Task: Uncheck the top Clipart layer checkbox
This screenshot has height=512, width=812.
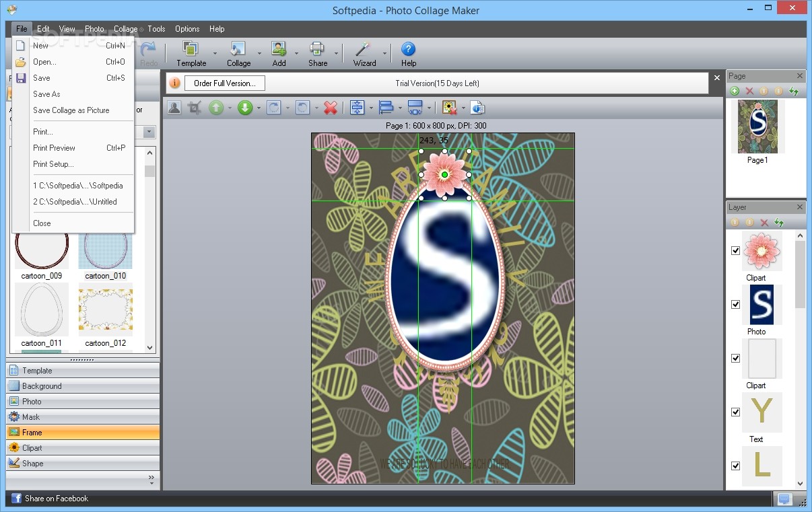Action: (735, 250)
